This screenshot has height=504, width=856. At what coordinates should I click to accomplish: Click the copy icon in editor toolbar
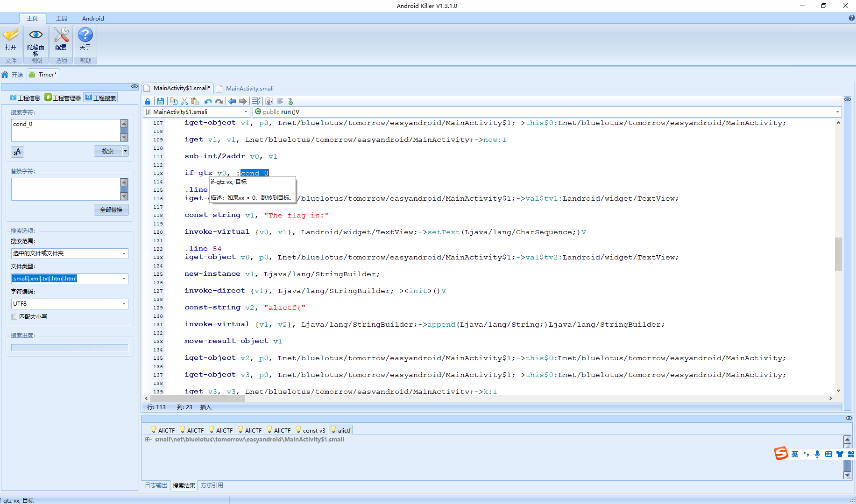point(173,101)
